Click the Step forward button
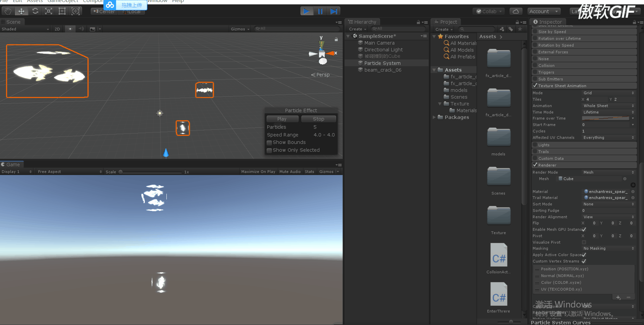Viewport: 644px width, 325px height. coord(334,11)
